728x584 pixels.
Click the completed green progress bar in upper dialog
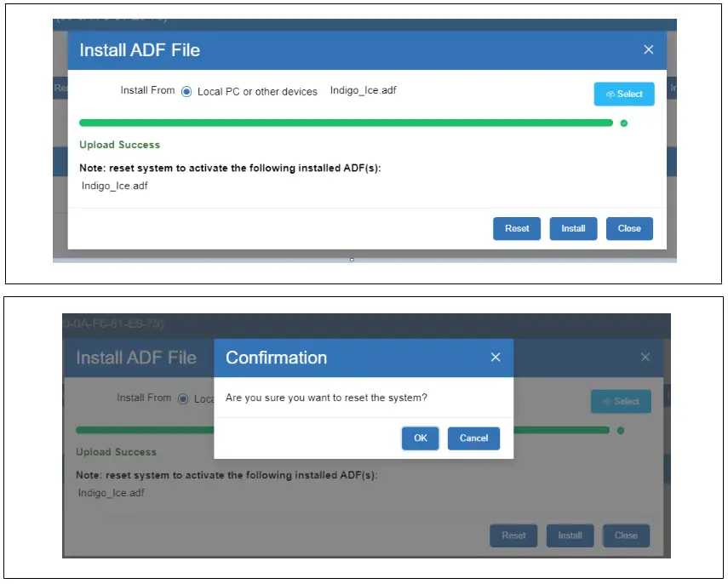346,123
